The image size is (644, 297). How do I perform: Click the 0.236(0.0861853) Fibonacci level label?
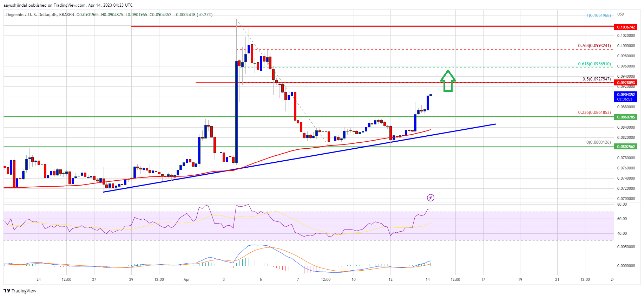(x=594, y=112)
